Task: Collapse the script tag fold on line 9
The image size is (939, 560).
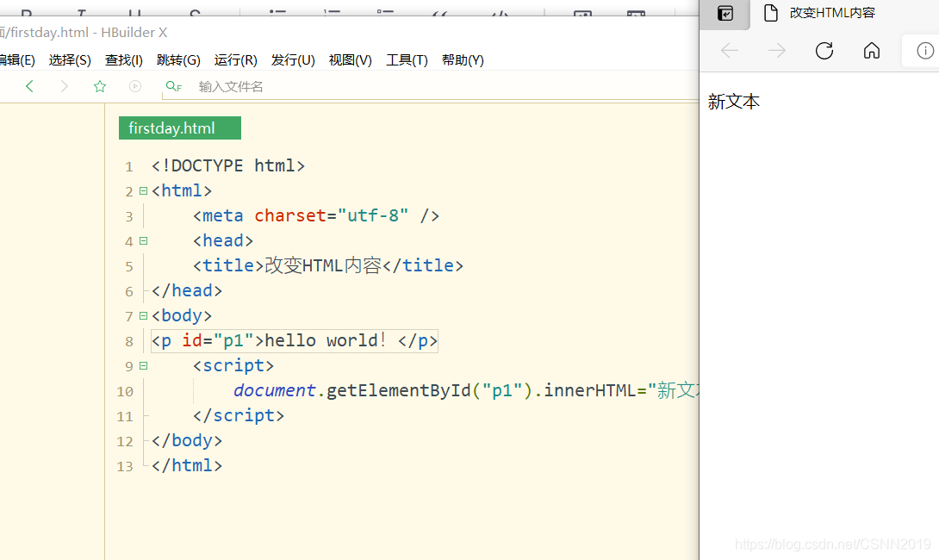Action: [x=144, y=365]
